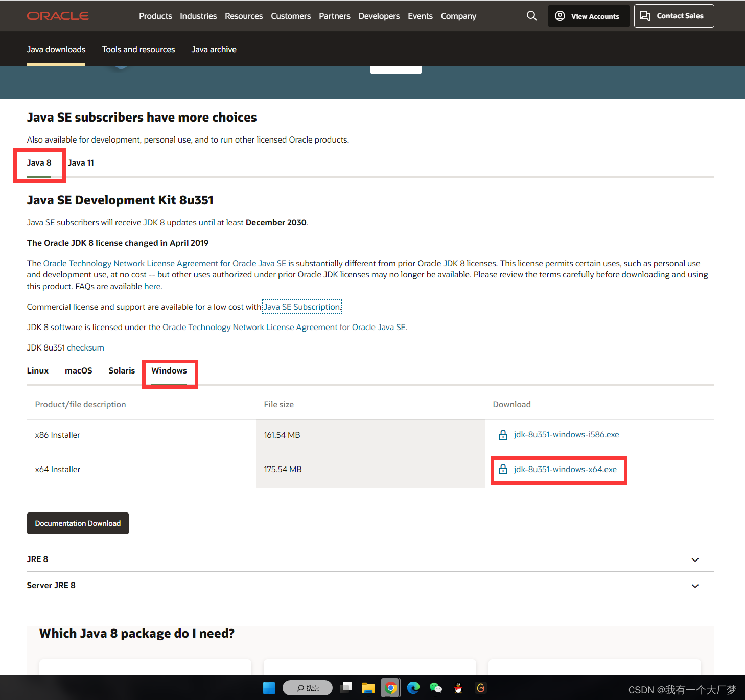Click the taskbar search field
Viewport: 745px width, 700px height.
(x=307, y=688)
